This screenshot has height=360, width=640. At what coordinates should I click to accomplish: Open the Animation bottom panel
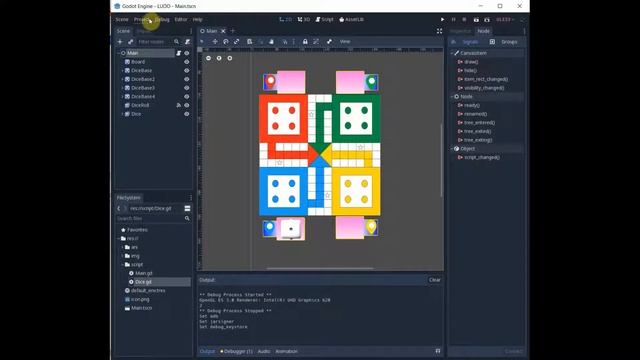[287, 351]
